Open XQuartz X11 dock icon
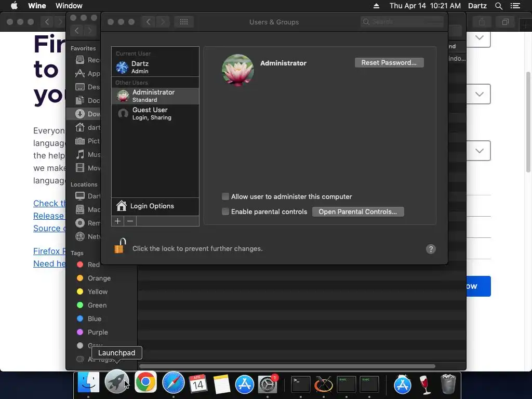 click(324, 384)
